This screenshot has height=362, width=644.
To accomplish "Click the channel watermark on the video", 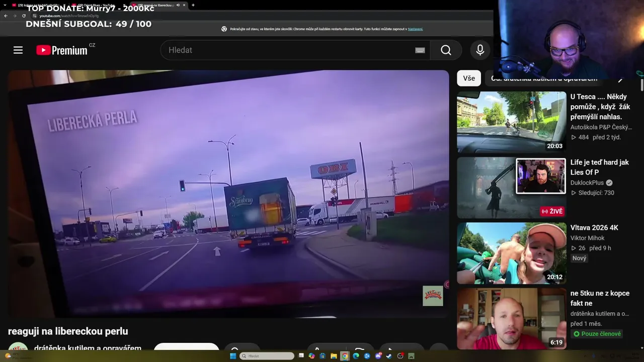I will click(x=433, y=296).
